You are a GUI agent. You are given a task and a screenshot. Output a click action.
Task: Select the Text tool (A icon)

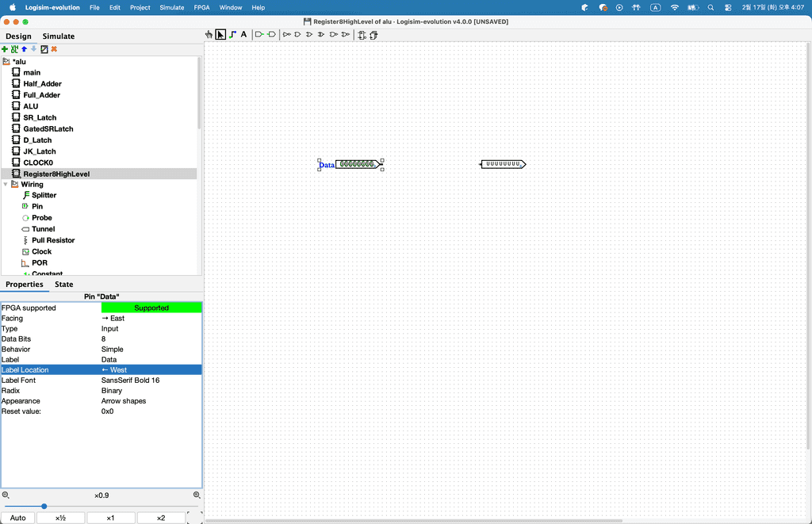coord(243,35)
